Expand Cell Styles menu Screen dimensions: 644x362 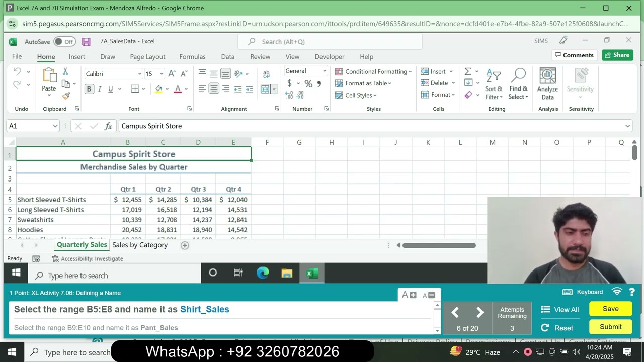[356, 95]
